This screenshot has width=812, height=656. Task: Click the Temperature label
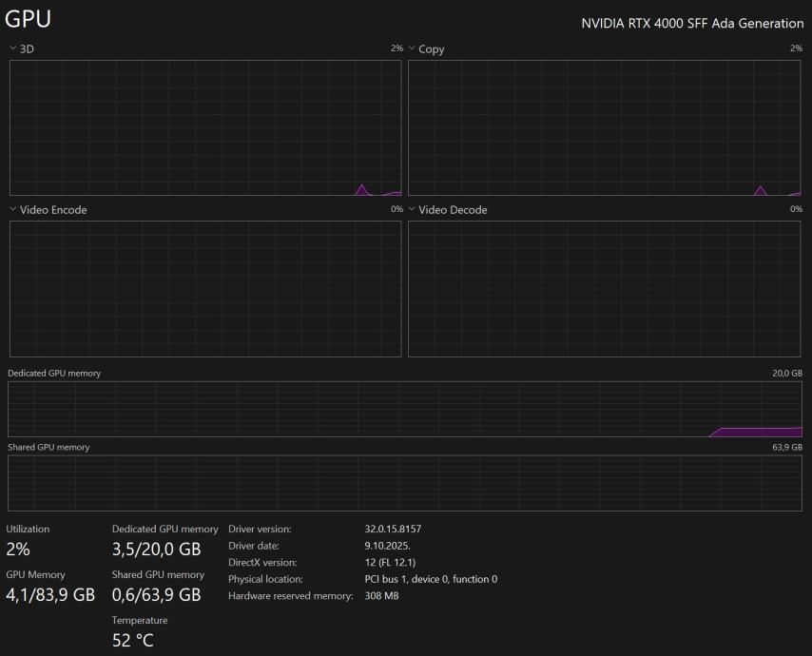(140, 620)
